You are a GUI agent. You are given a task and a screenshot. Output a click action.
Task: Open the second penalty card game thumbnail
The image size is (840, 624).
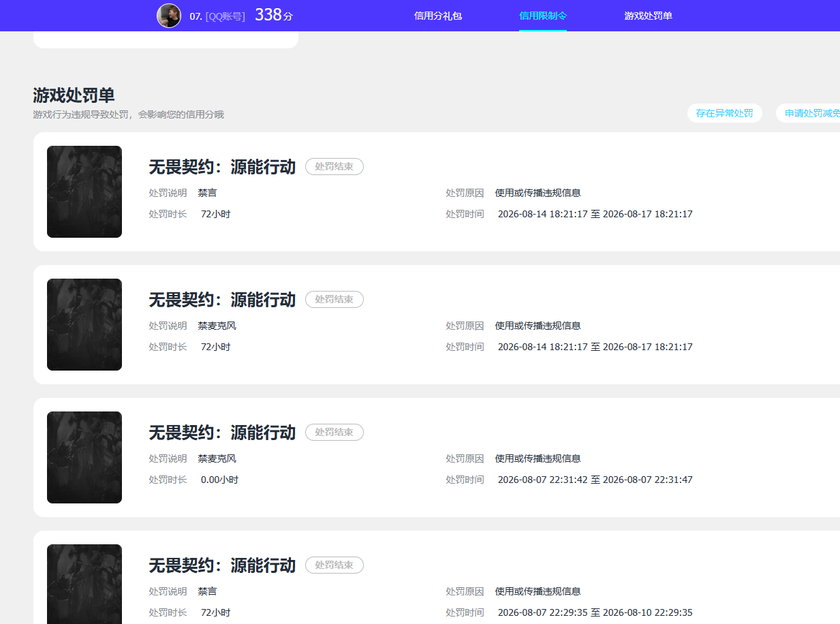pos(84,324)
